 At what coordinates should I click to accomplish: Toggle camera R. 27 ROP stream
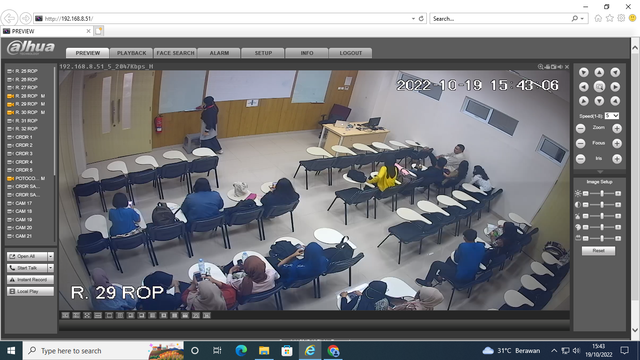[27, 87]
